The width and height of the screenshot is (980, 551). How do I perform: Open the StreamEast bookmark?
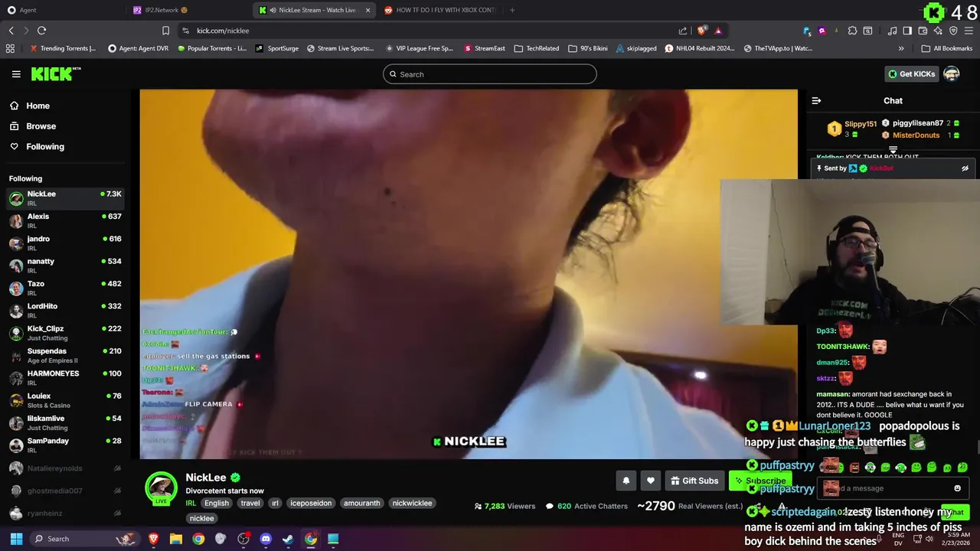(x=484, y=48)
